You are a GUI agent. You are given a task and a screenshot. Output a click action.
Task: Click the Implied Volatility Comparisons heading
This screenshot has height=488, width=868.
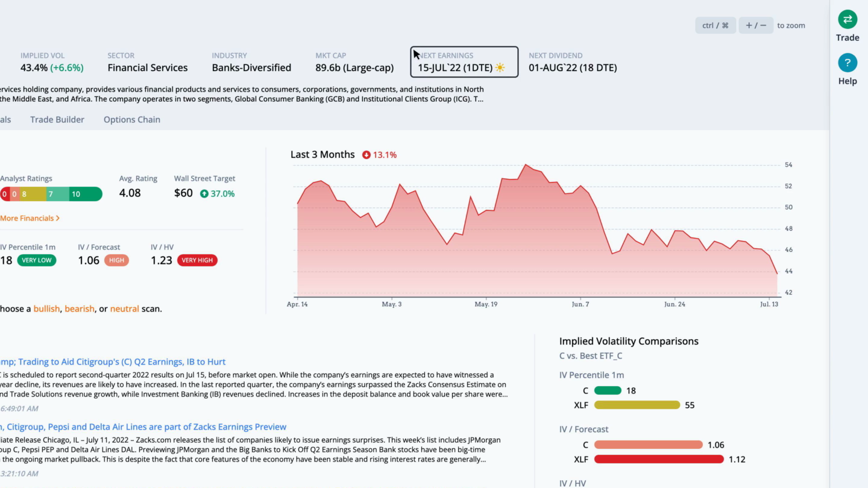tap(629, 341)
